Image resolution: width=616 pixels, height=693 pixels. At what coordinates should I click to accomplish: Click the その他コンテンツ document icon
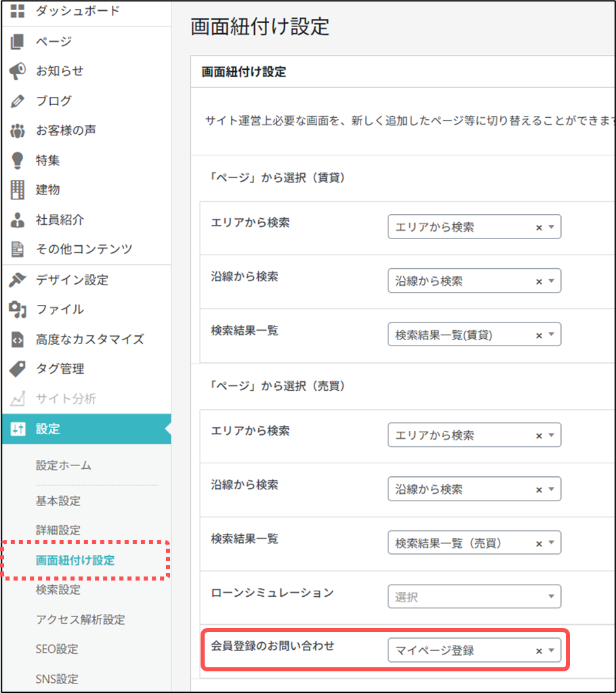(18, 249)
